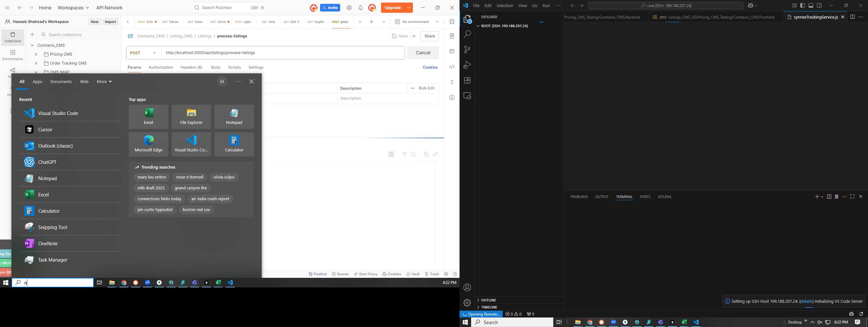Click the Invite button in Postman

click(x=330, y=8)
